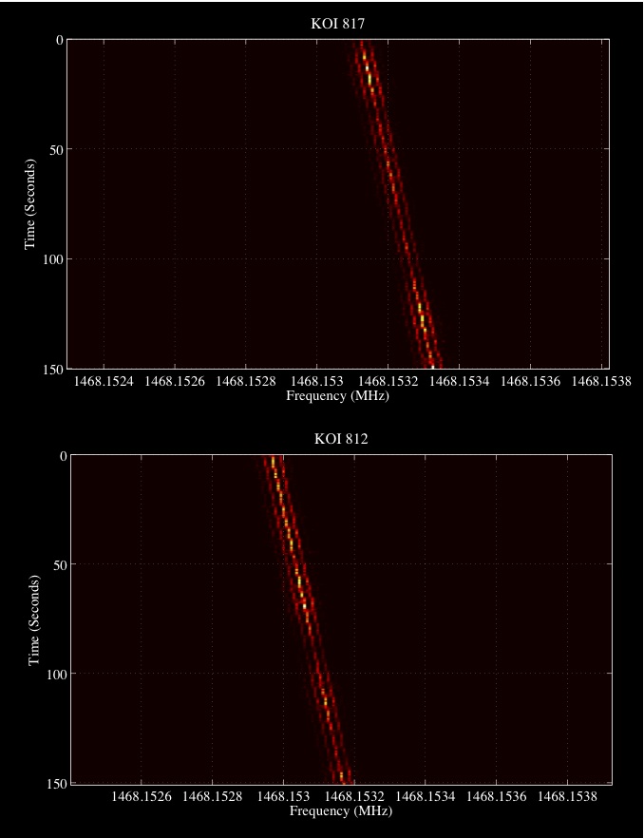Click the signal start at 0 seconds in KOI 812
Screen dimensions: 644x838
click(x=274, y=461)
